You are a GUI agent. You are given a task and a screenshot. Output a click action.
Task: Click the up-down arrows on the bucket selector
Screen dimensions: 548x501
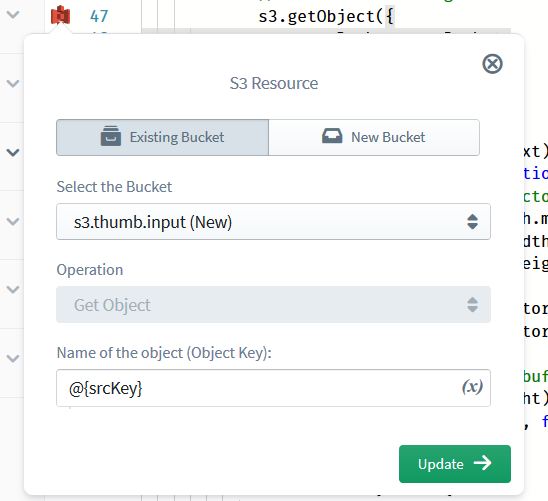(472, 222)
